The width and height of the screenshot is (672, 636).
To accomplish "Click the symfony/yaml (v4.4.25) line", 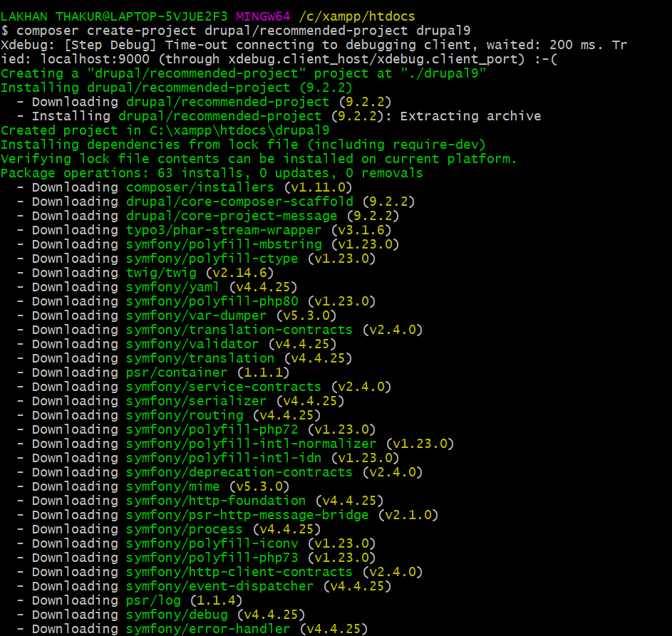I will pyautogui.click(x=157, y=287).
